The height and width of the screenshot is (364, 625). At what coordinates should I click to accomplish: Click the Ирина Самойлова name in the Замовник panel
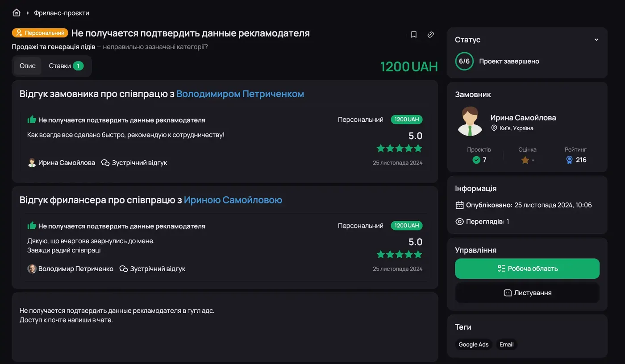(523, 118)
